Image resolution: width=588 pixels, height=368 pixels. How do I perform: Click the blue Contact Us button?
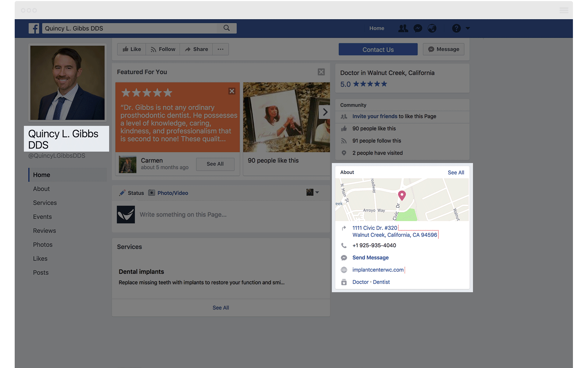click(378, 49)
